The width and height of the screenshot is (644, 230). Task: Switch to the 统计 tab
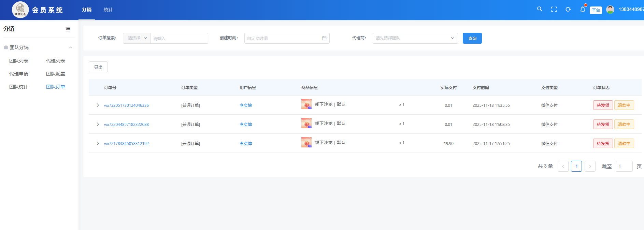click(x=108, y=10)
